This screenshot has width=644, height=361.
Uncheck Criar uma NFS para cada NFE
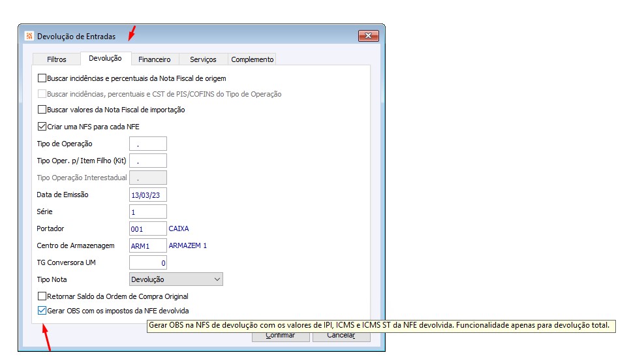click(x=42, y=127)
